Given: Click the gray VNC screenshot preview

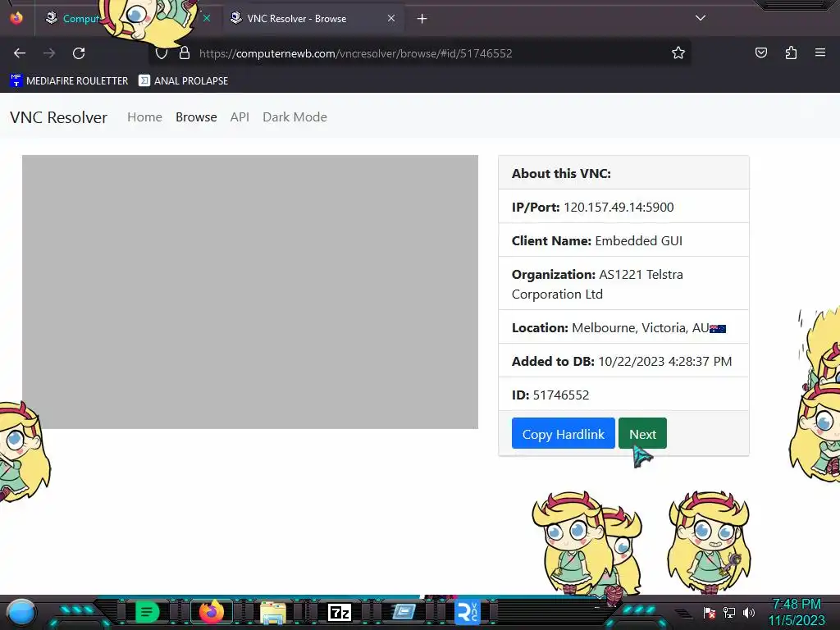Looking at the screenshot, I should tap(250, 292).
